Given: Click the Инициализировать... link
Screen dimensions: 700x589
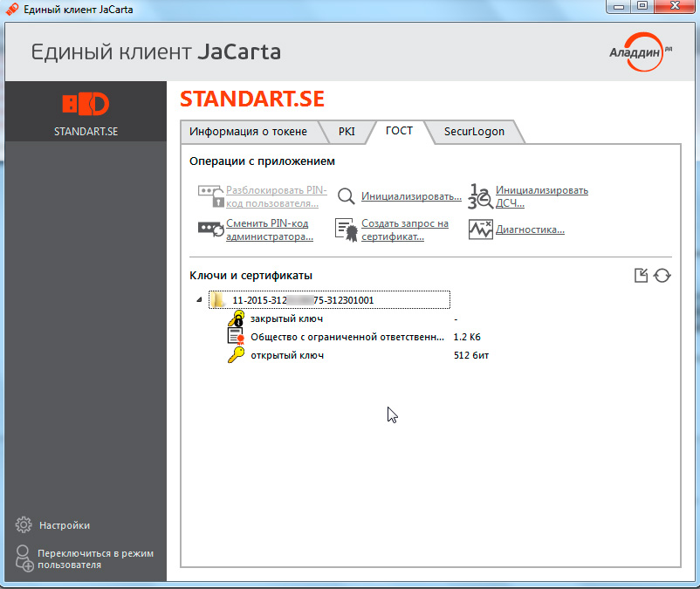Looking at the screenshot, I should click(x=411, y=196).
